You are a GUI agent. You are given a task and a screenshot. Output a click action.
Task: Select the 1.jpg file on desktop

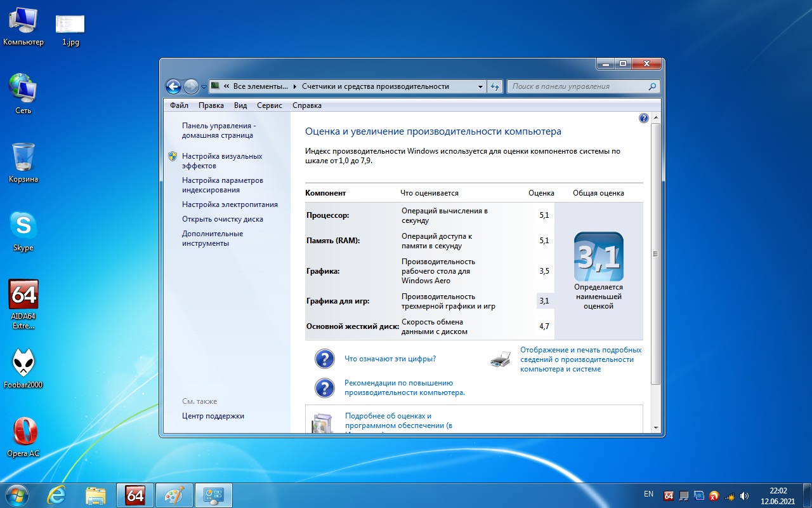(70, 30)
